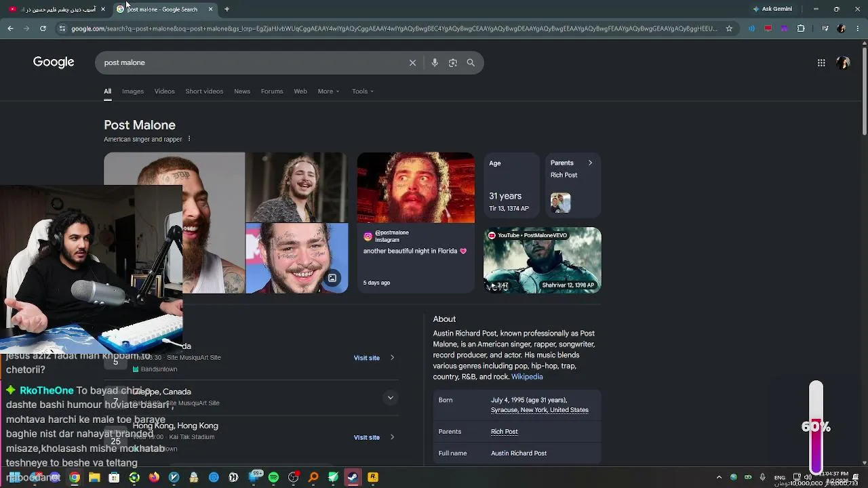Search by image with Google Lens

pyautogui.click(x=453, y=62)
